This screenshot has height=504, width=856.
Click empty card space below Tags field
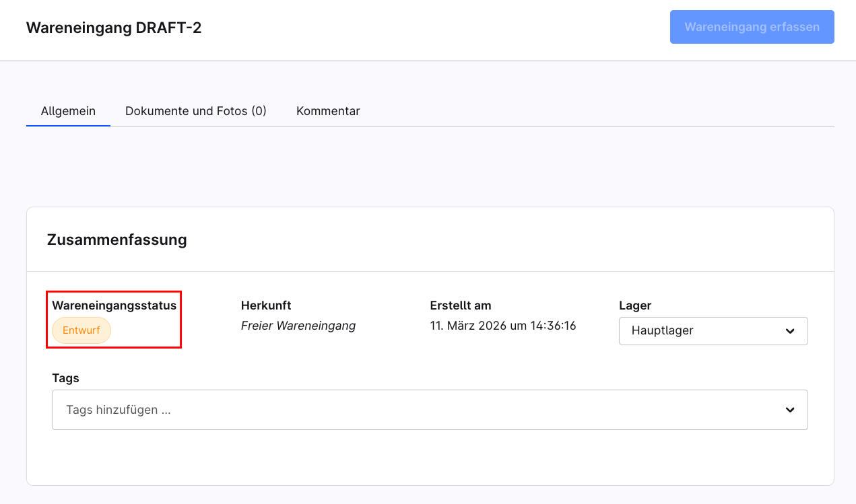(x=430, y=458)
